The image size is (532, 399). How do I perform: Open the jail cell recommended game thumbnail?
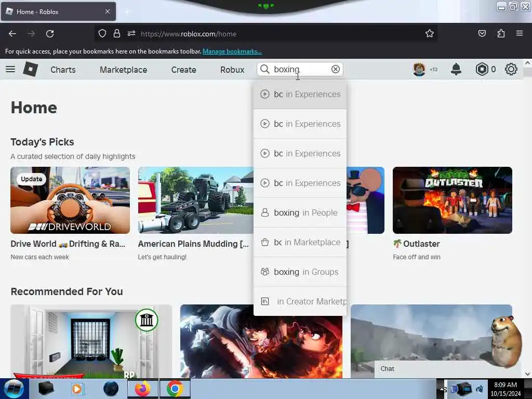91,341
